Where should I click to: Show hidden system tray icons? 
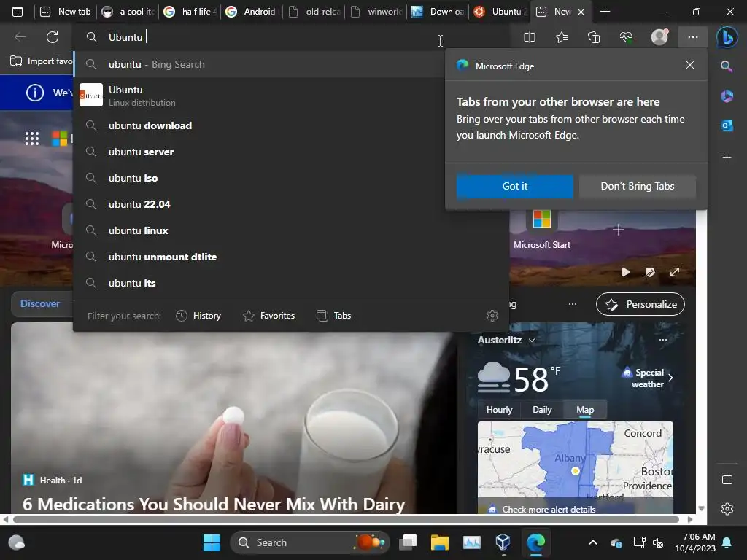(592, 542)
